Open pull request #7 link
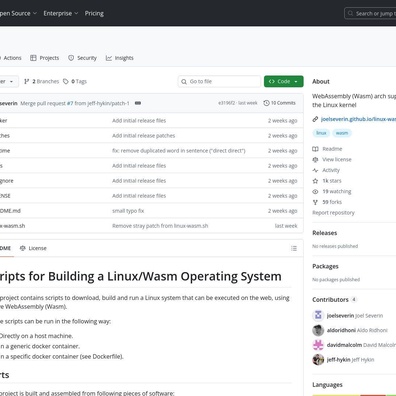Viewport: 396px width, 396px height. pyautogui.click(x=70, y=103)
